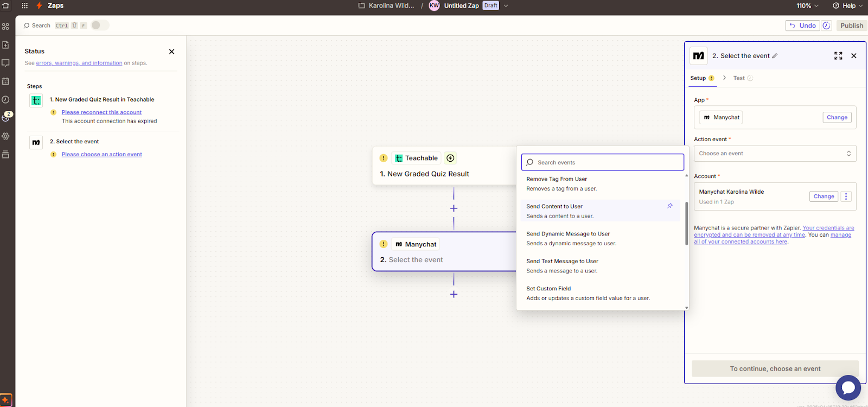
Task: Click the KW user avatar
Action: pyautogui.click(x=434, y=5)
